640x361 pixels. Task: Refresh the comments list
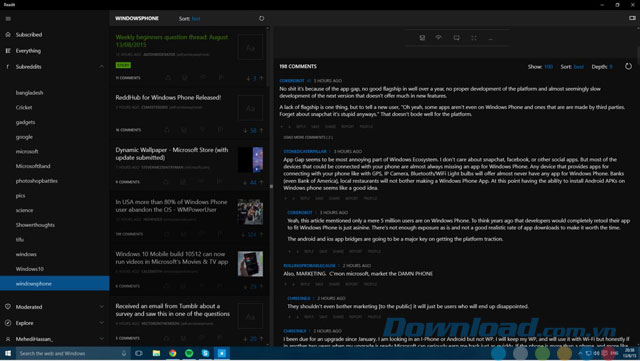click(x=629, y=66)
